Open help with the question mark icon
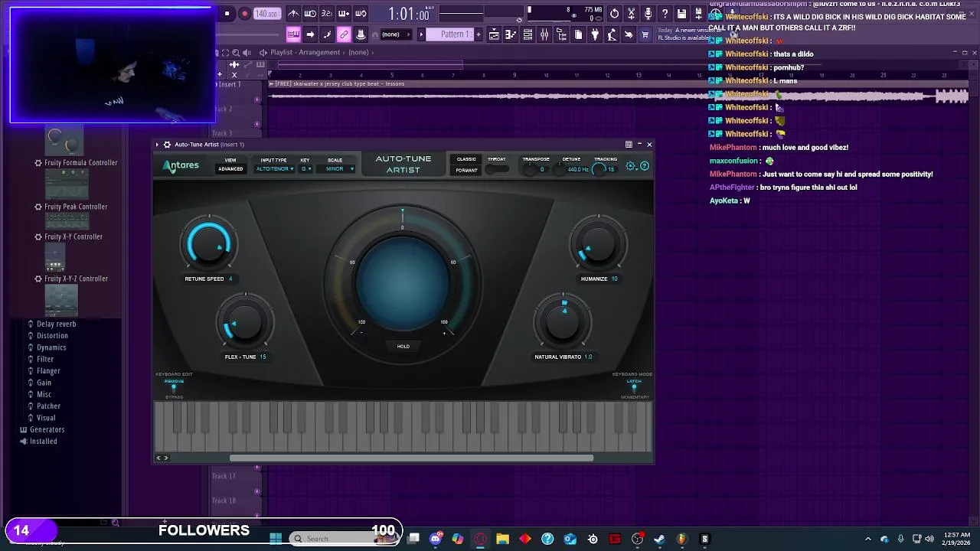 coord(665,14)
